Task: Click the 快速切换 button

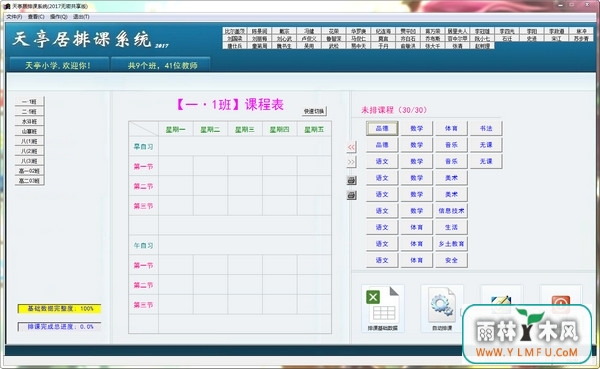Action: [314, 111]
